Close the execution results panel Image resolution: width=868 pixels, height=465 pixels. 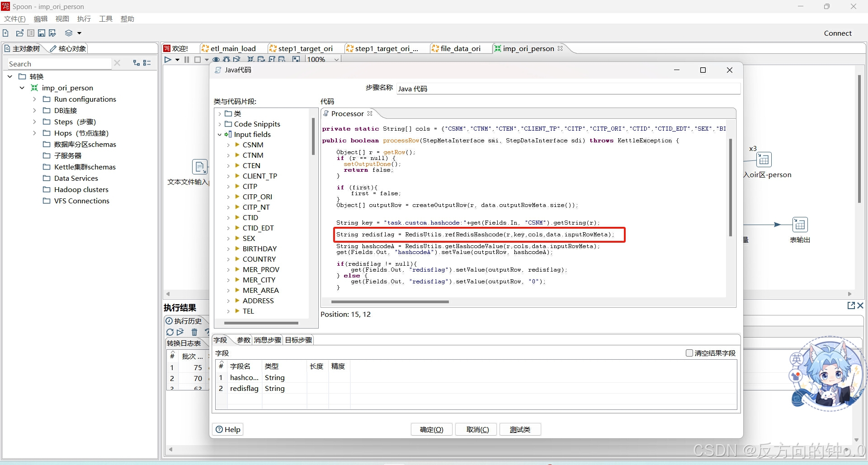click(x=860, y=305)
